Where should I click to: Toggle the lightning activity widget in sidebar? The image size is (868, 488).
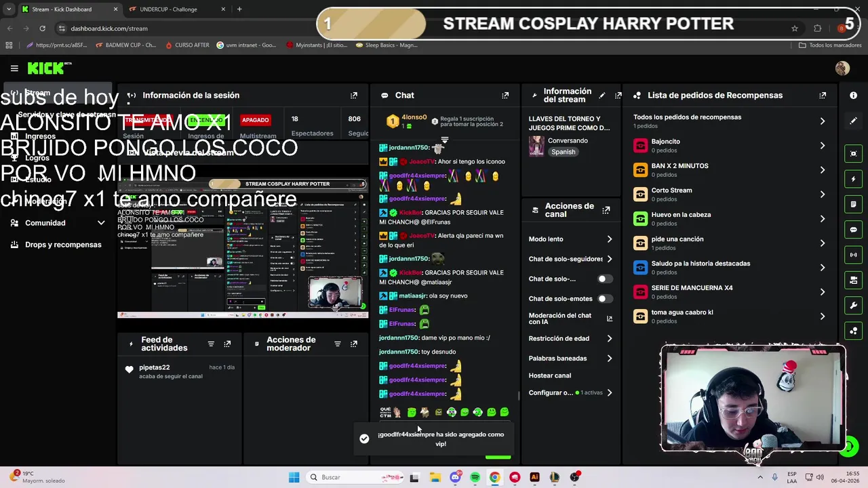click(x=853, y=179)
